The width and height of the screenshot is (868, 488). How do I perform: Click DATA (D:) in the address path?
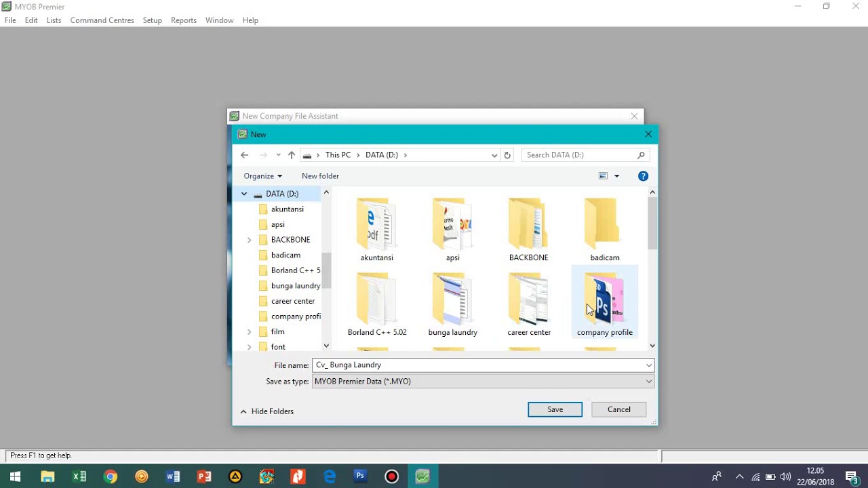382,155
